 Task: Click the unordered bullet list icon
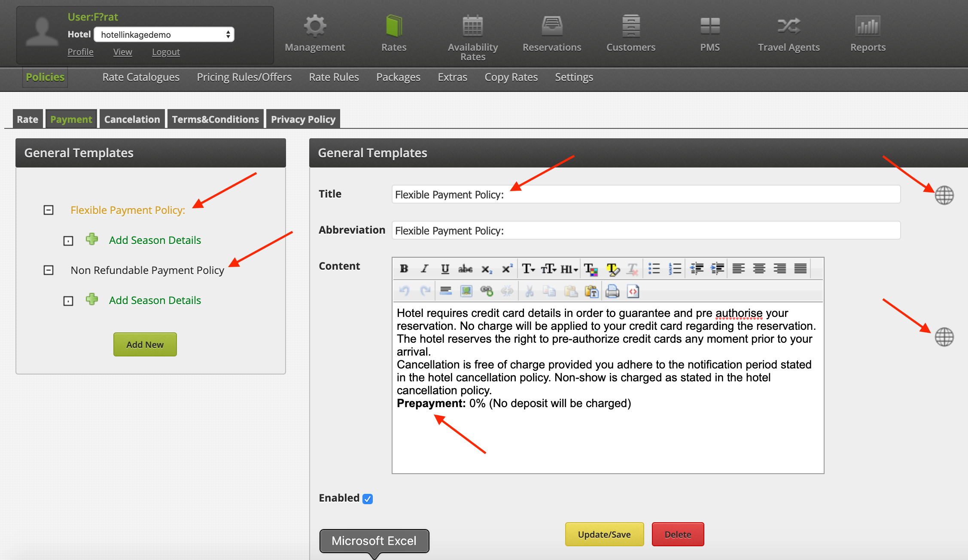(654, 269)
